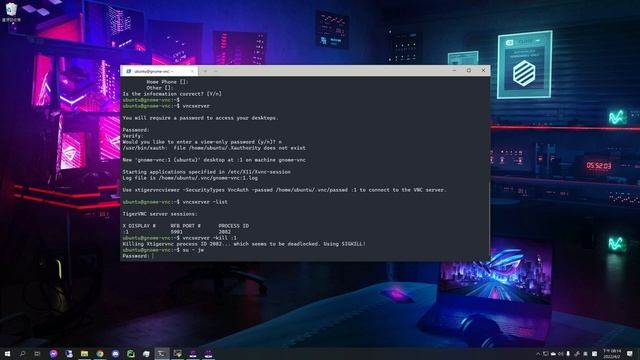Open the Recycle Bin desktop icon
This screenshot has width=640, height=360.
point(11,12)
